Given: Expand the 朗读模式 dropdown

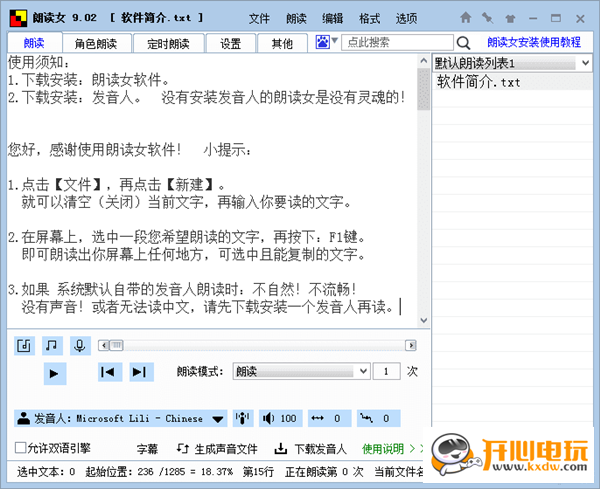Looking at the screenshot, I should coord(362,371).
